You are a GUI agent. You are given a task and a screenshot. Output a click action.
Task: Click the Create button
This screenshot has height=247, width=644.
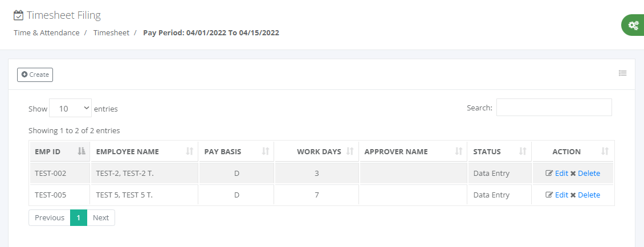[x=35, y=75]
